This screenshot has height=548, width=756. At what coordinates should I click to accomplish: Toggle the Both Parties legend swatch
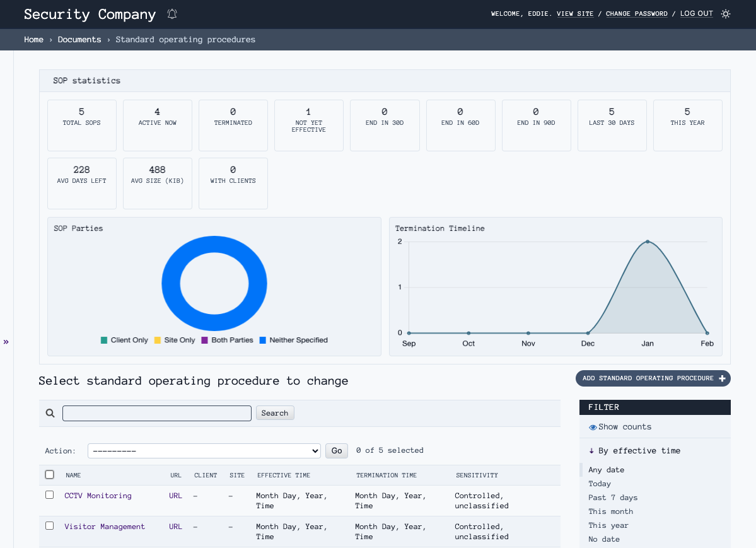tap(204, 341)
